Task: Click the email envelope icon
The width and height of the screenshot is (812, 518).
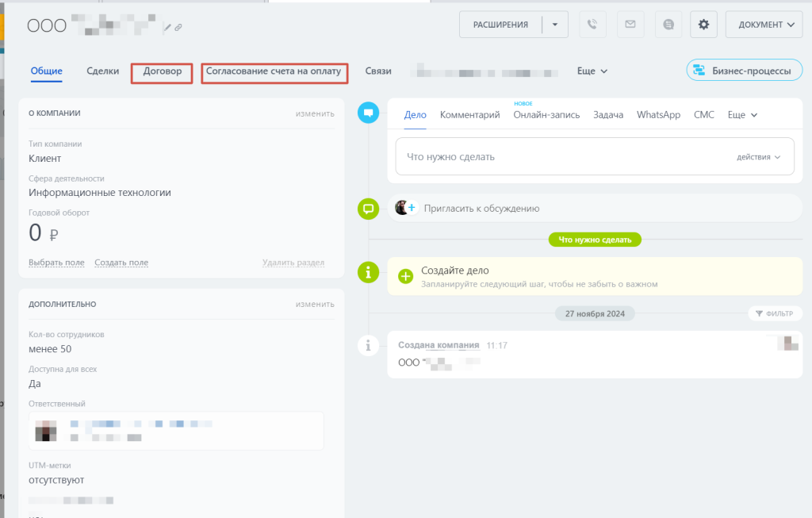Action: click(x=630, y=25)
